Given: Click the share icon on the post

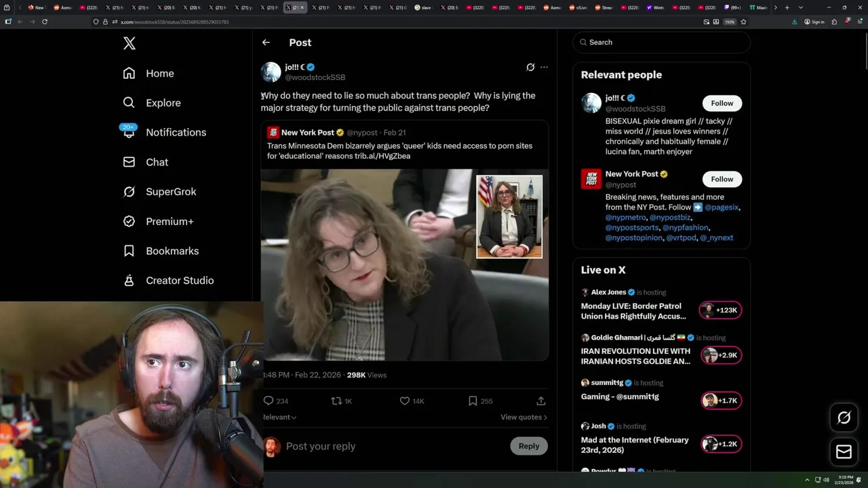Looking at the screenshot, I should click(540, 401).
